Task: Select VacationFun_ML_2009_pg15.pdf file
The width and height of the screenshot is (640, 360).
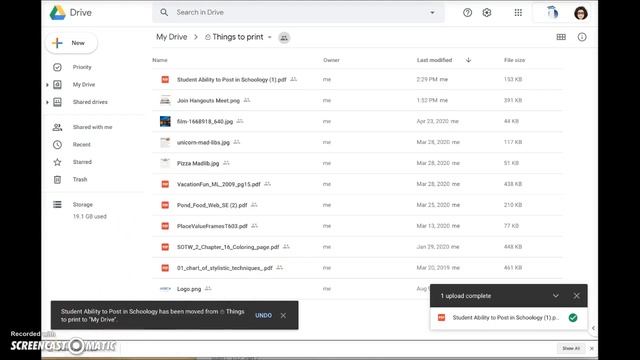Action: [x=358, y=184]
